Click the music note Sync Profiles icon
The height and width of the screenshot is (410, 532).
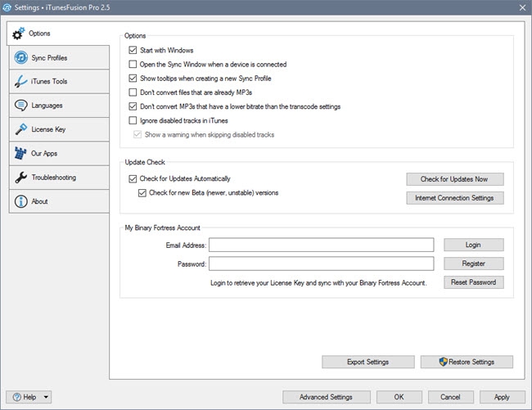(21, 57)
